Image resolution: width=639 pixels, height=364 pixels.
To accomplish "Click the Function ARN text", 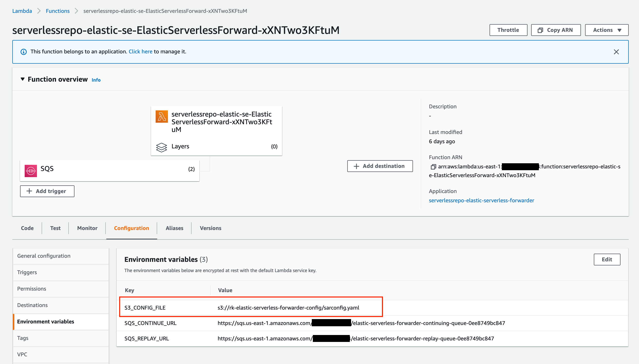I will 525,171.
